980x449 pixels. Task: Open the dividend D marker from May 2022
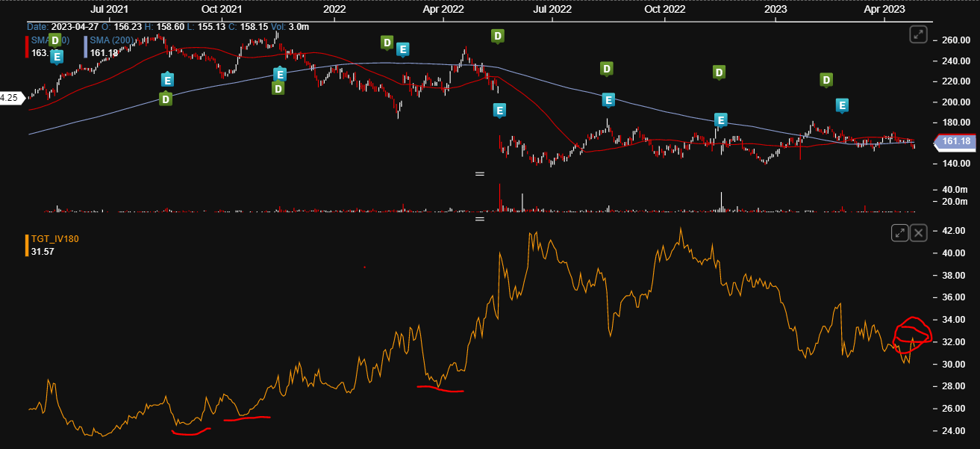[x=497, y=35]
